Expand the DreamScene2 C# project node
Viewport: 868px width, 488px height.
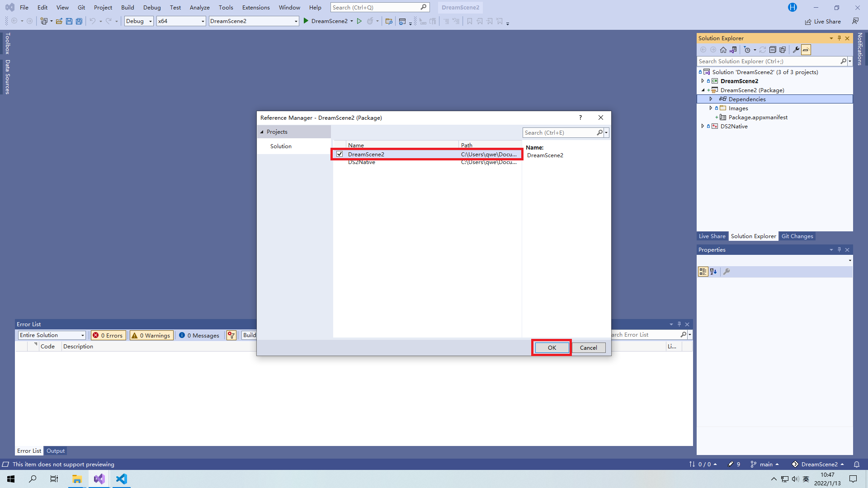[x=703, y=81]
